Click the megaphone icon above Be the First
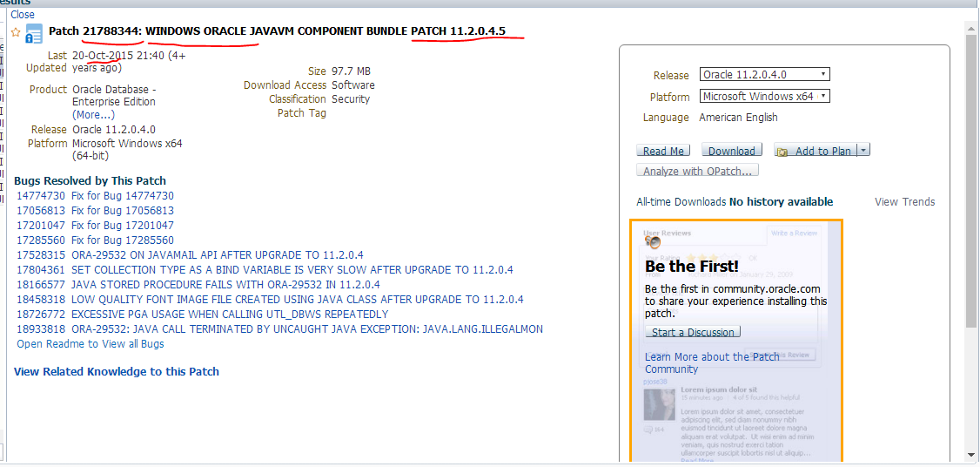The width and height of the screenshot is (980, 467). pyautogui.click(x=653, y=242)
